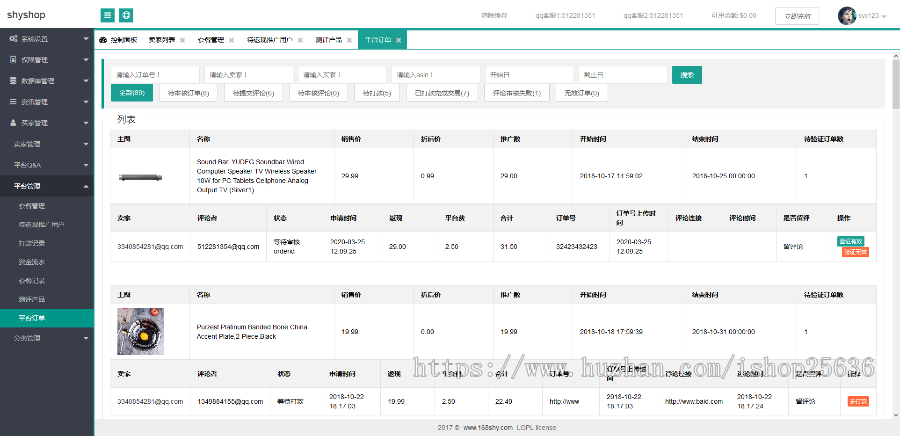Close the active 平台订单 tab with its x

tap(398, 40)
